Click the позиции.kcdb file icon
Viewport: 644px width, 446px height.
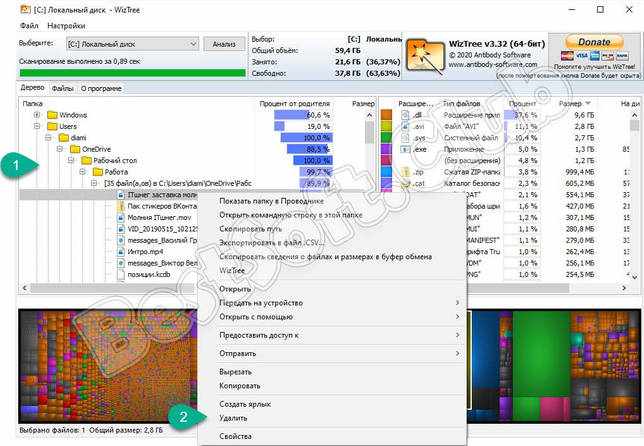121,275
